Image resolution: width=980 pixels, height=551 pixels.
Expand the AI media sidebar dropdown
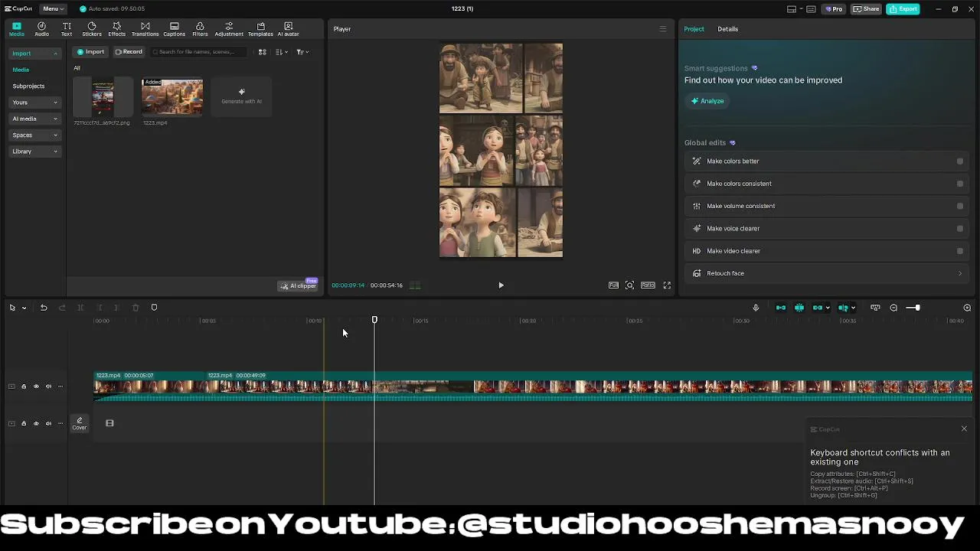click(x=34, y=119)
